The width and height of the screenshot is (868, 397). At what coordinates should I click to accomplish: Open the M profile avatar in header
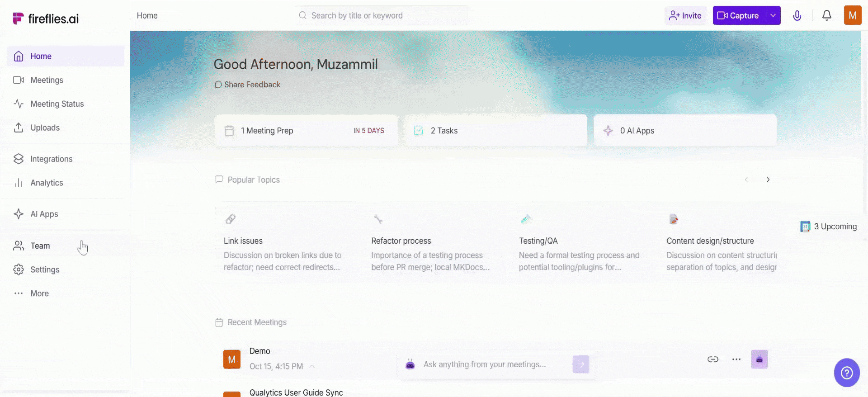(853, 15)
